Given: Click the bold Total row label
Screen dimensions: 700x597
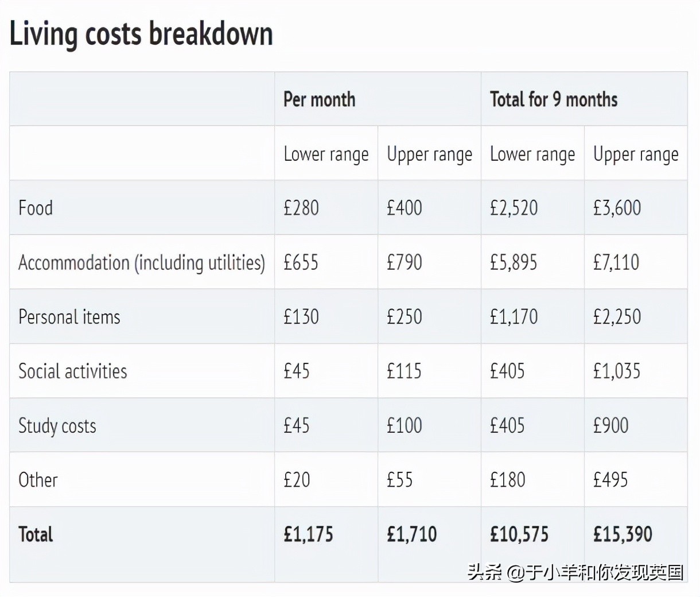Looking at the screenshot, I should (36, 534).
